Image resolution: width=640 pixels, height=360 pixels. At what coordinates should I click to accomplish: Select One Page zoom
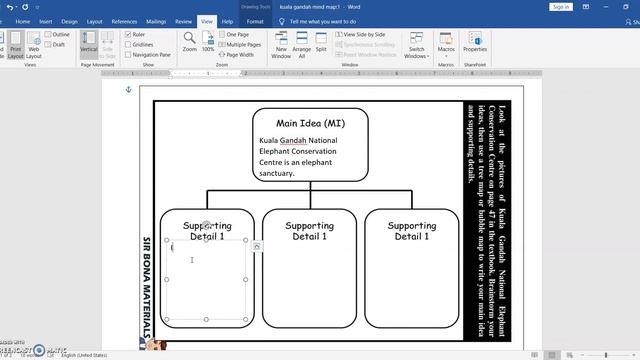tap(234, 35)
